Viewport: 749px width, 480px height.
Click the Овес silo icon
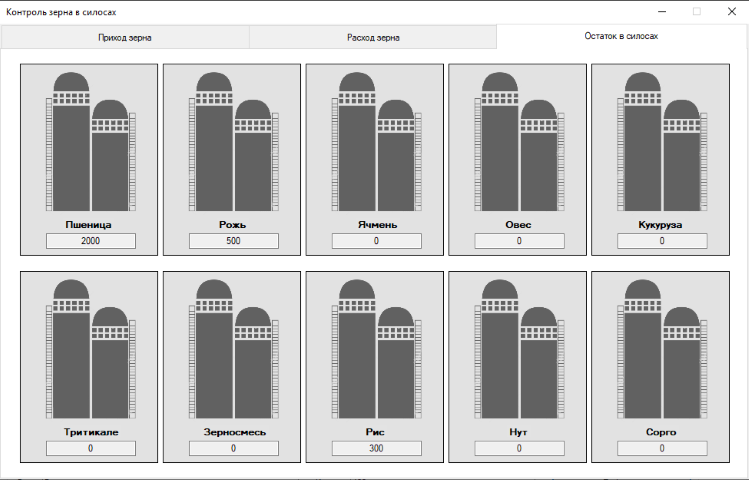(519, 142)
